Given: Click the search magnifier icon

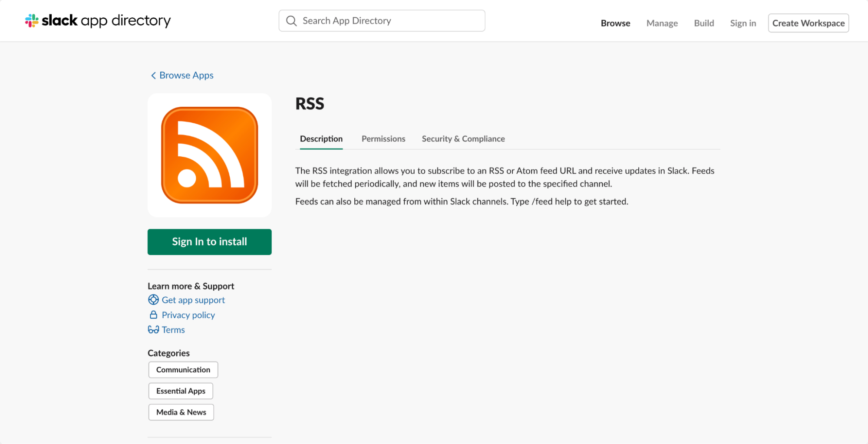Looking at the screenshot, I should [291, 21].
